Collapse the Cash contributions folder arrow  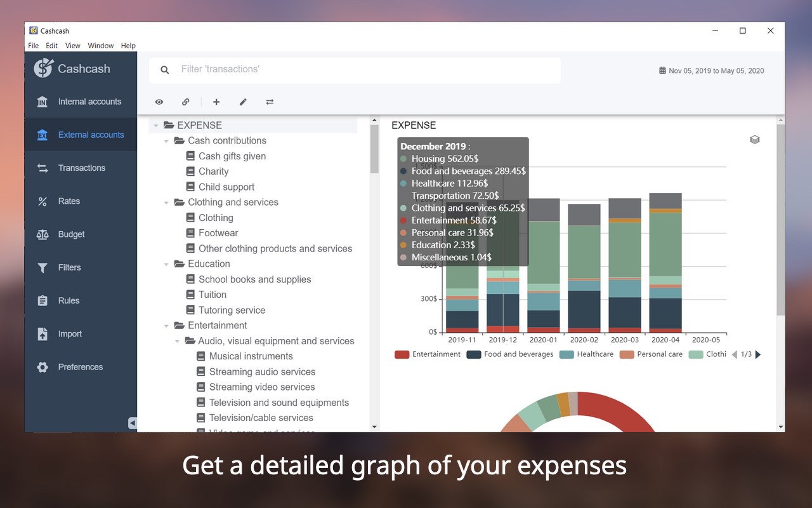click(167, 141)
